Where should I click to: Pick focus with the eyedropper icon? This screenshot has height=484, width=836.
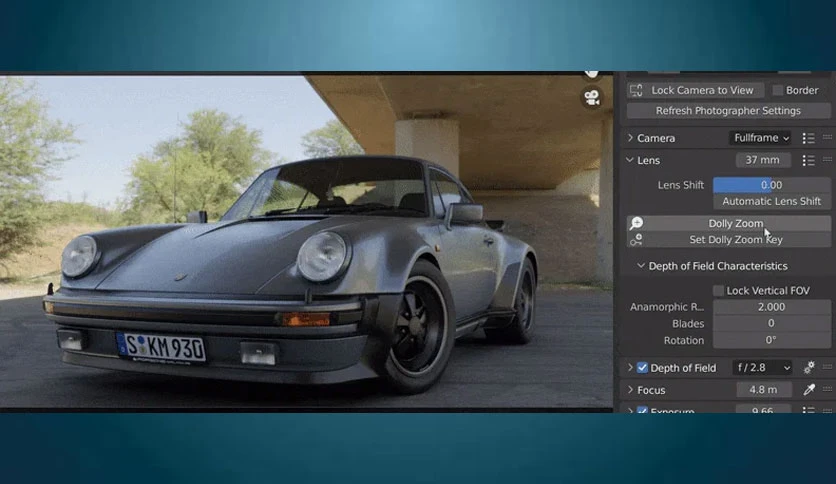809,390
